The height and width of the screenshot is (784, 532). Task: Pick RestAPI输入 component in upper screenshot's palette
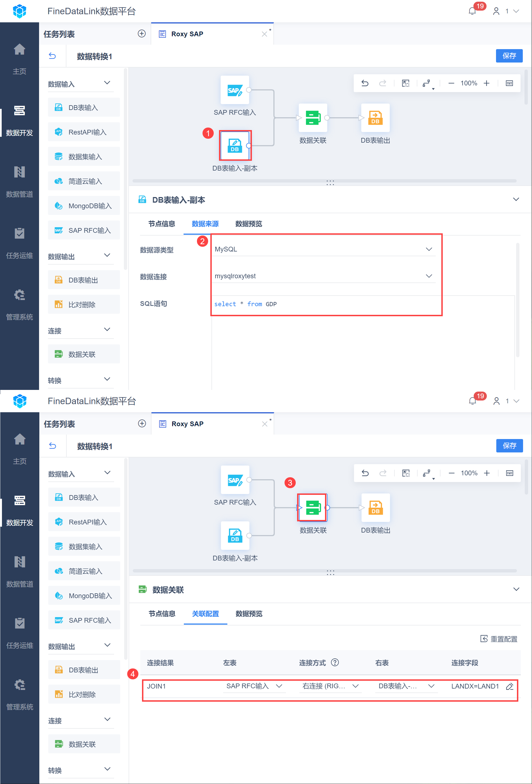click(x=84, y=132)
